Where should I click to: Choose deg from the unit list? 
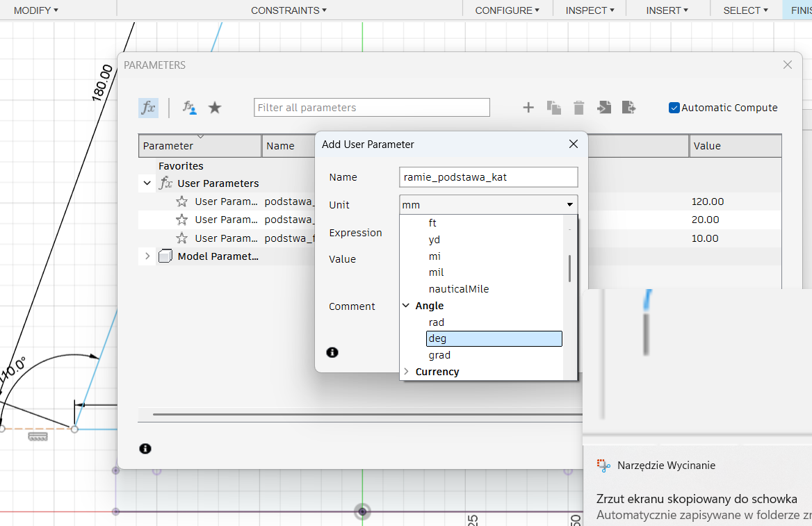pyautogui.click(x=494, y=338)
